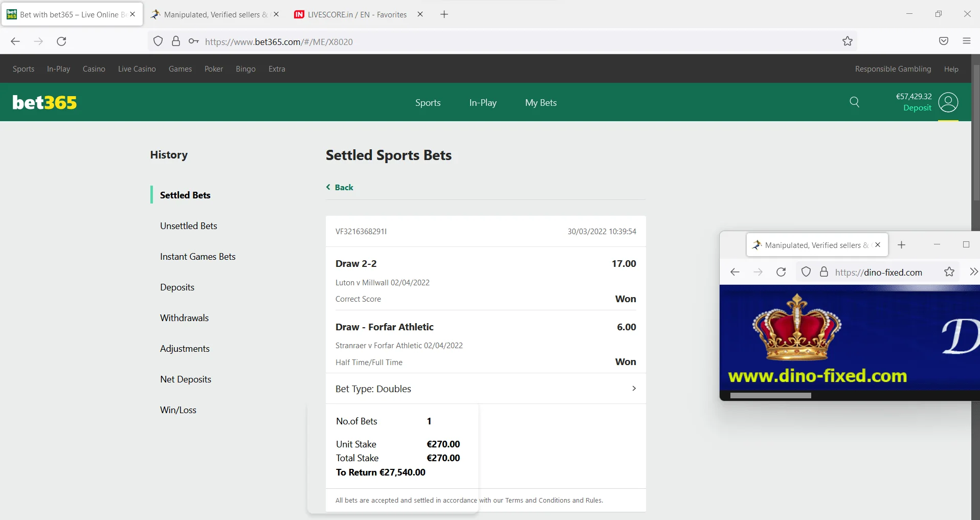Open the Casino menu item
Viewport: 980px width, 520px height.
coord(94,69)
